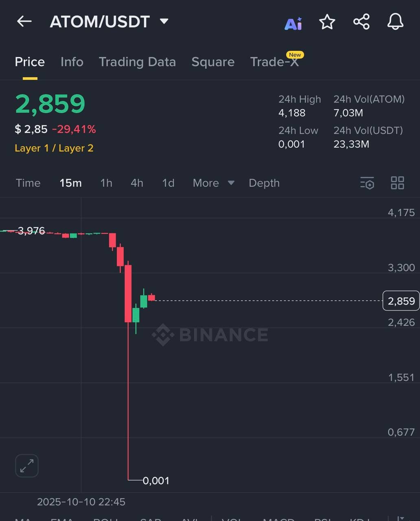The width and height of the screenshot is (420, 521).
Task: Click the Layer 1 / Layer 2 tag
Action: [54, 148]
